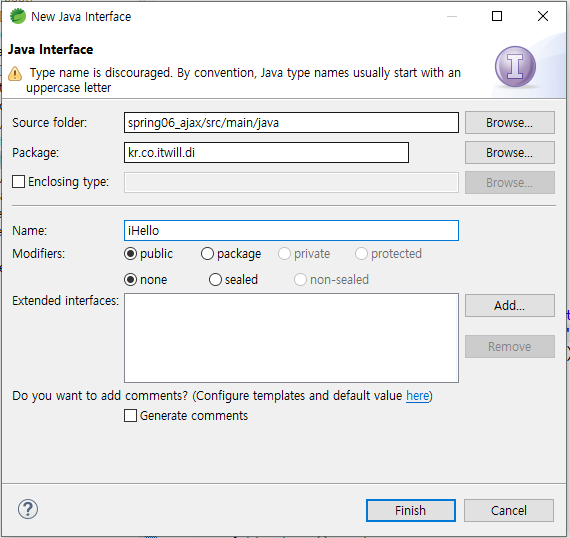570x538 pixels.
Task: Cancel the interface creation dialog
Action: pyautogui.click(x=509, y=510)
